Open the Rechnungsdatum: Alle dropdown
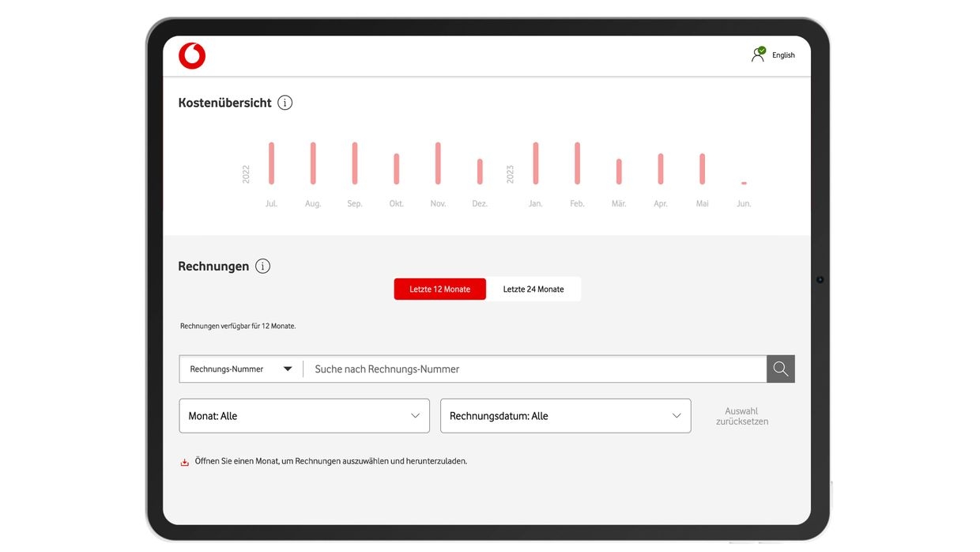 click(x=564, y=416)
